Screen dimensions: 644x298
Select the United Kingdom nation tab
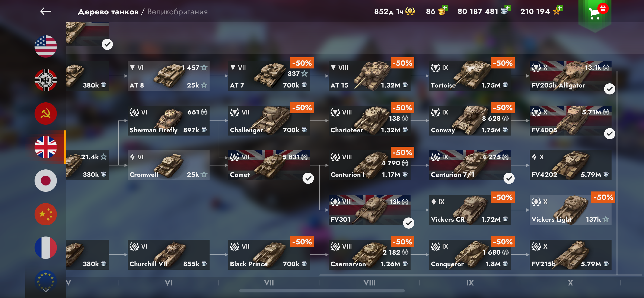45,147
